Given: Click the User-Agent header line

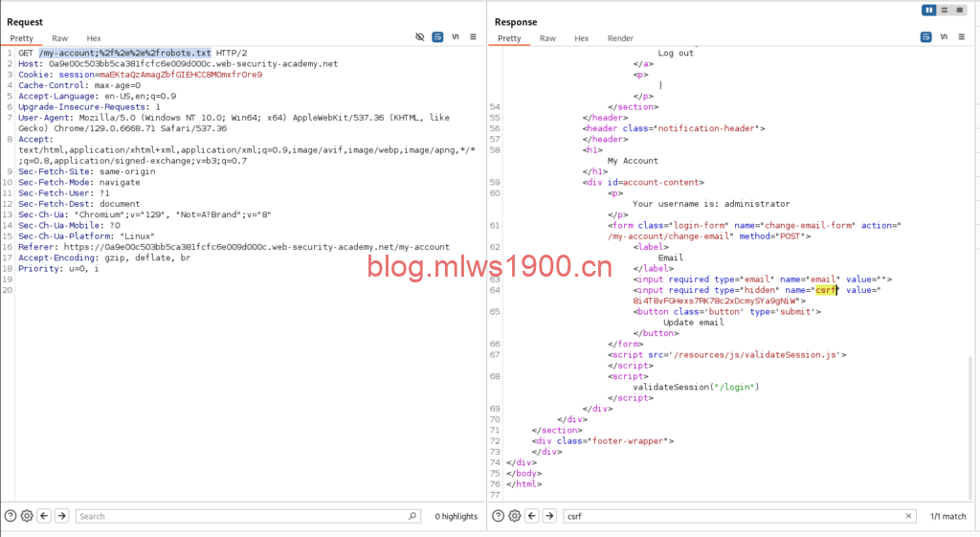Looking at the screenshot, I should tap(234, 123).
